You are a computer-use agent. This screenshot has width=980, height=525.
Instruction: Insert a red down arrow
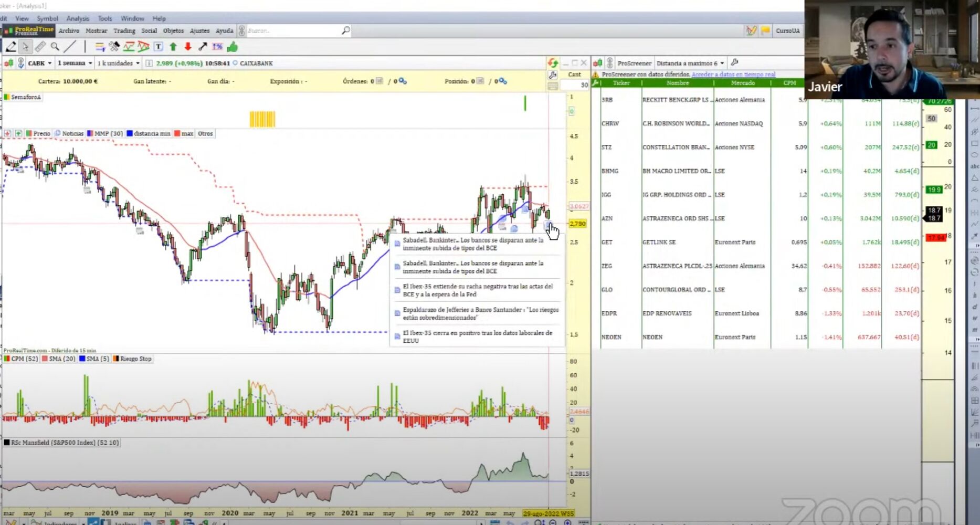[x=188, y=47]
